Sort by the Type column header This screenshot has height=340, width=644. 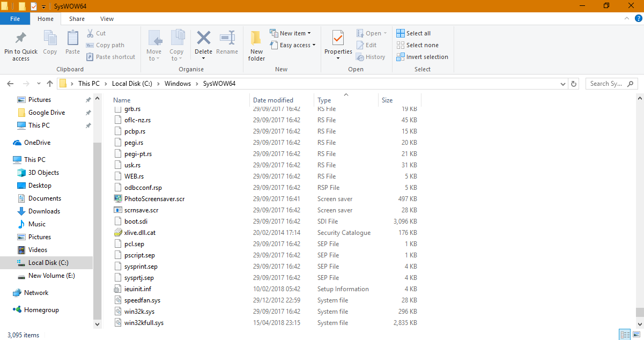346,100
